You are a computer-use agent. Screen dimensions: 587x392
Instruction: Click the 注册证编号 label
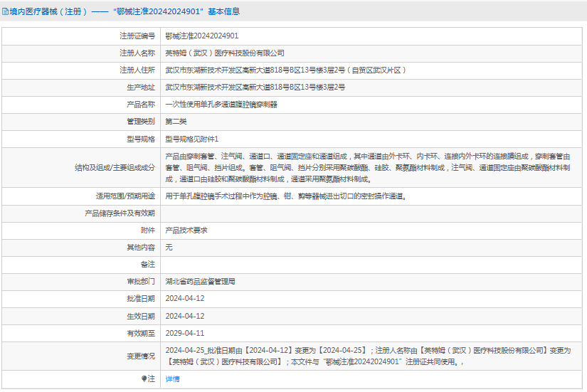coord(137,36)
